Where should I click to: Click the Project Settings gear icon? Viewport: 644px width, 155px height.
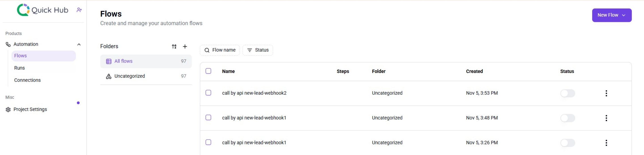coord(8,110)
